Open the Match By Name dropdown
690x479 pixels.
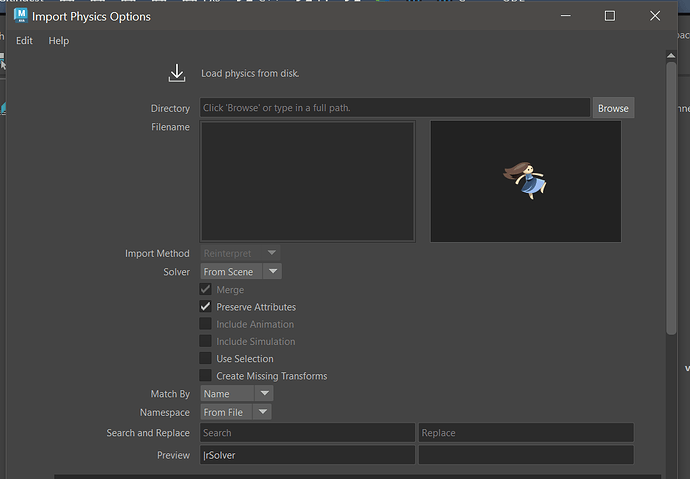point(236,394)
